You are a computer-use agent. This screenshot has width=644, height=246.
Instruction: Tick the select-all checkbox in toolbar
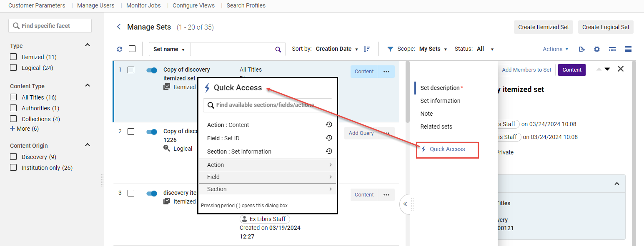pyautogui.click(x=132, y=49)
